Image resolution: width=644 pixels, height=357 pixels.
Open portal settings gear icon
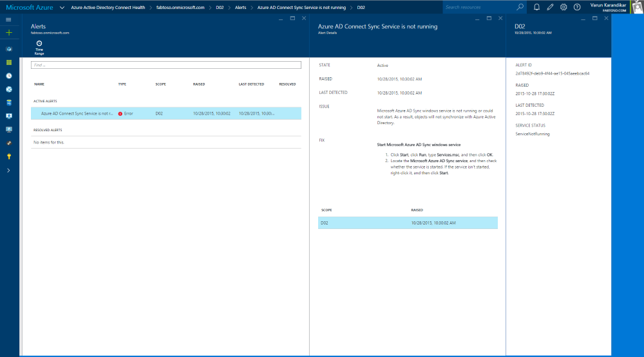[x=563, y=7]
